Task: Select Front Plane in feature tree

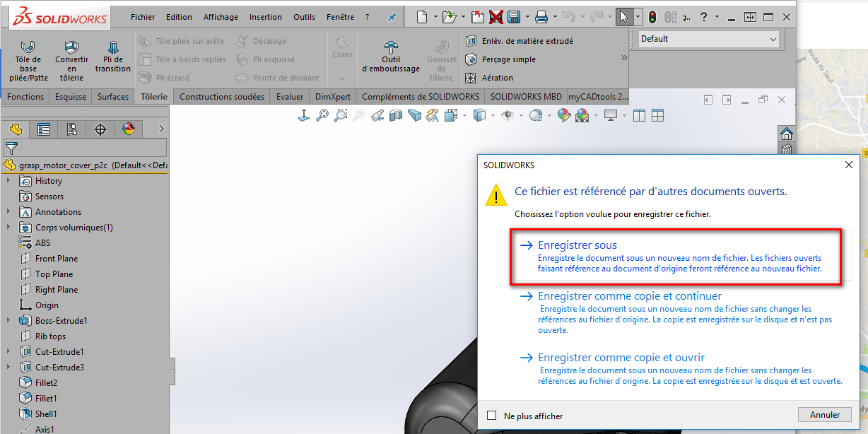Action: coord(49,259)
